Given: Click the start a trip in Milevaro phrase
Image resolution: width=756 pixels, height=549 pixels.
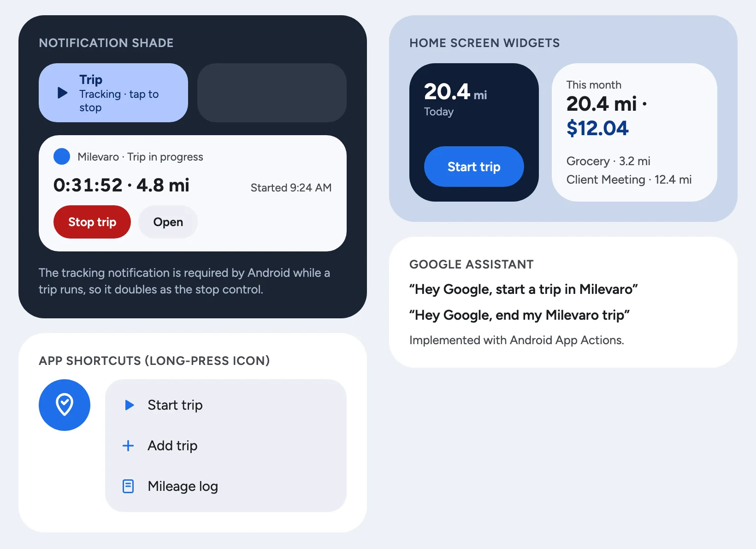Looking at the screenshot, I should [524, 289].
